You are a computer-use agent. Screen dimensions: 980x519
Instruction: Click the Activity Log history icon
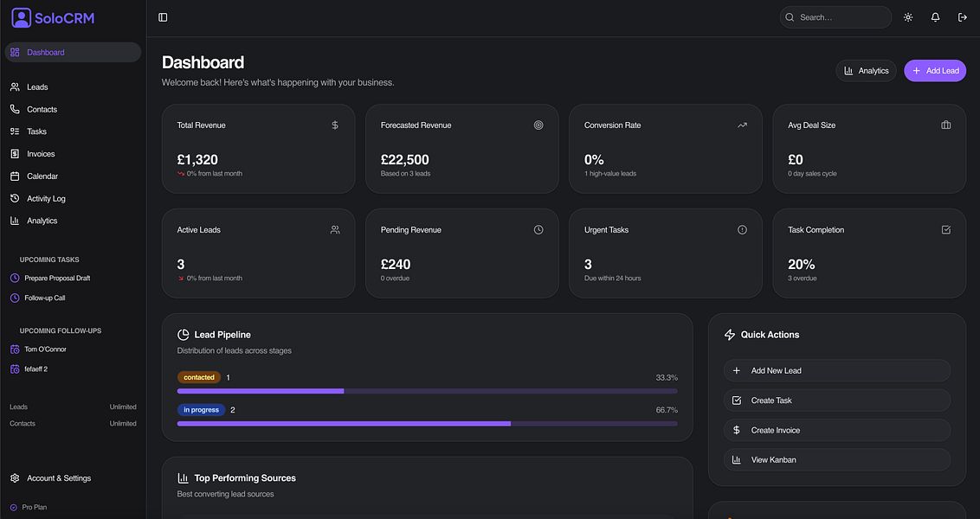[x=15, y=198]
